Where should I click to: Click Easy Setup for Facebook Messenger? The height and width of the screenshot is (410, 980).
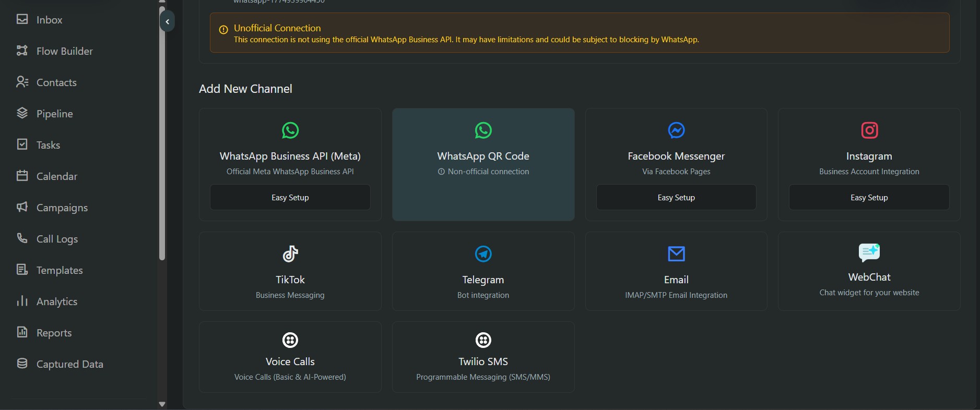click(x=676, y=197)
